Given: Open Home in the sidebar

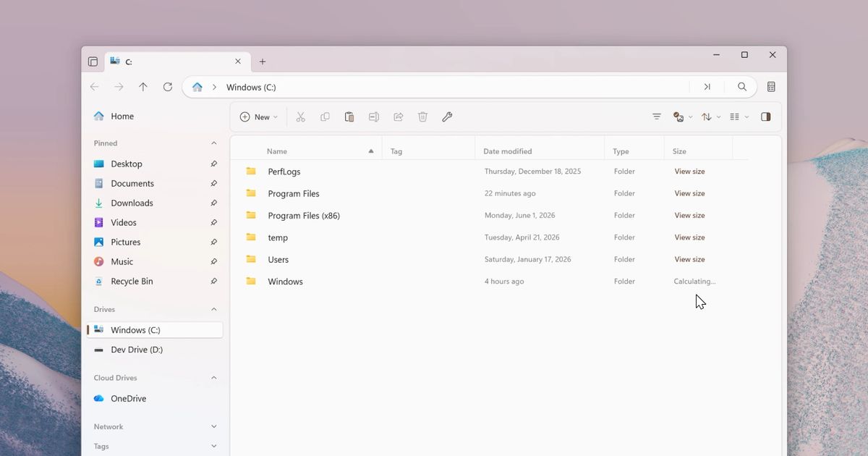Looking at the screenshot, I should [155, 116].
